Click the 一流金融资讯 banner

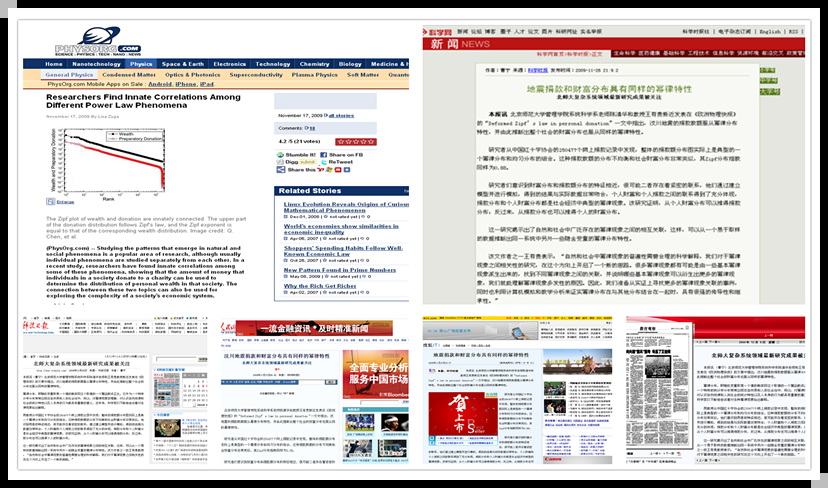[x=314, y=329]
